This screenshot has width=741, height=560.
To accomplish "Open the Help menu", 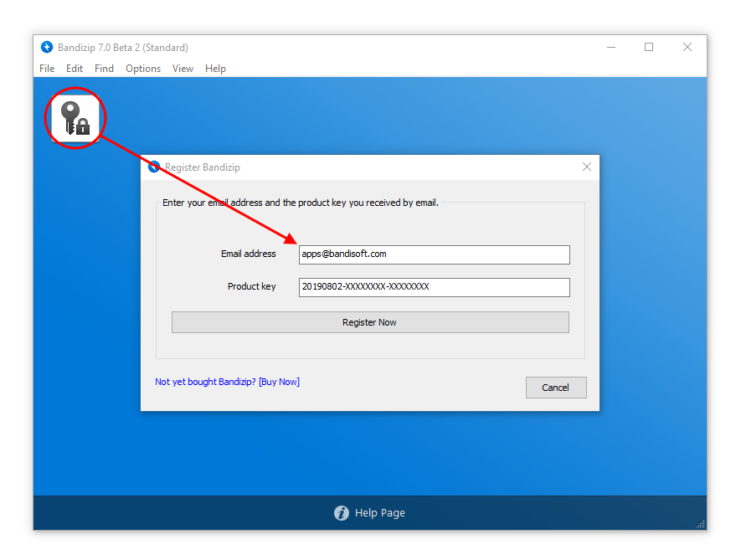I will point(215,69).
